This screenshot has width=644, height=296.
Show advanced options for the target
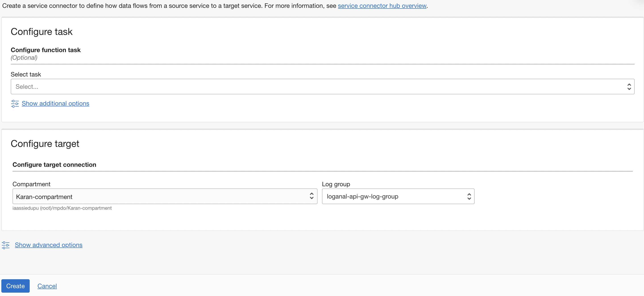[48, 245]
